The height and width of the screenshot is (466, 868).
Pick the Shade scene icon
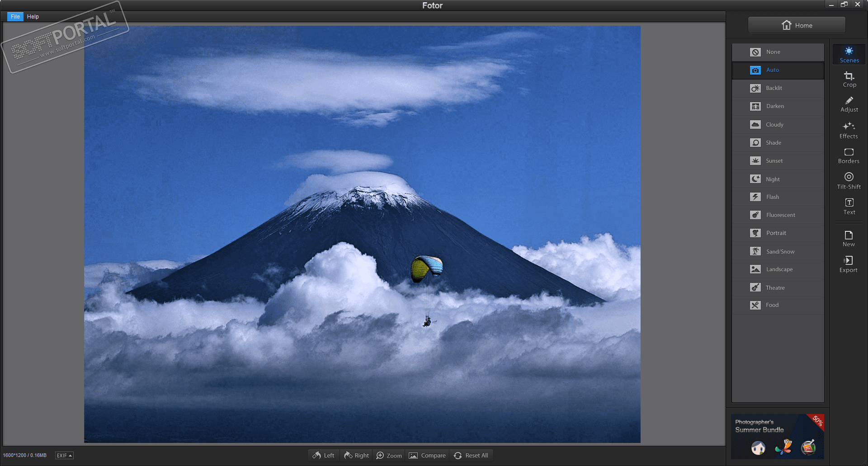pyautogui.click(x=755, y=142)
